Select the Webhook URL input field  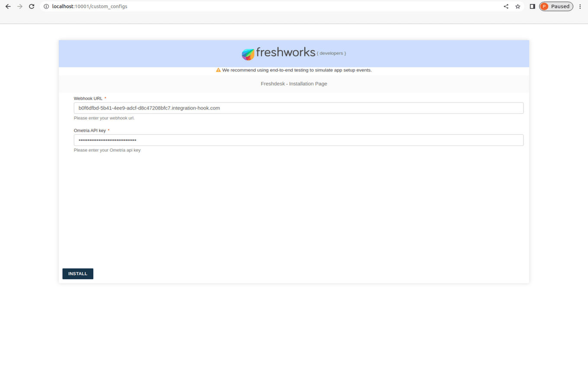298,108
